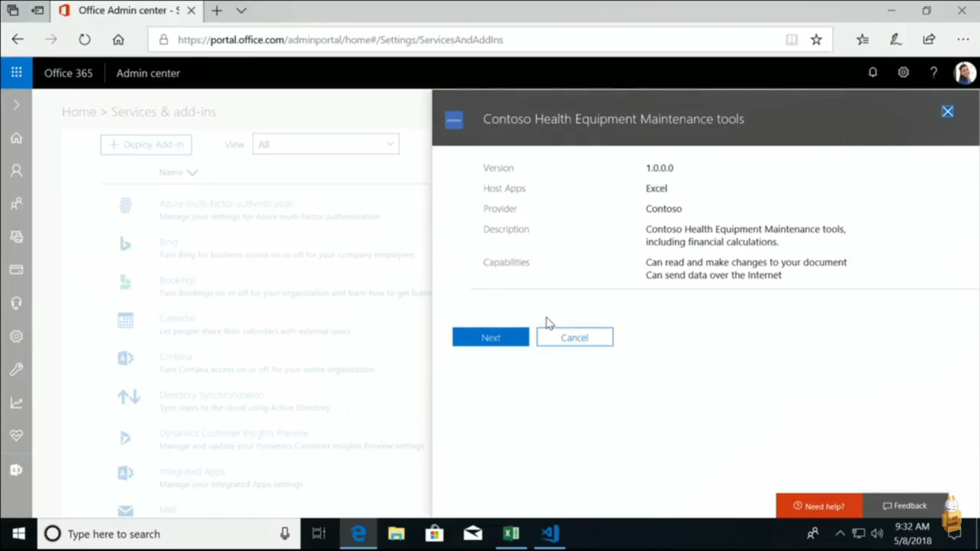Open help question mark in header
980x551 pixels.
pyautogui.click(x=934, y=72)
